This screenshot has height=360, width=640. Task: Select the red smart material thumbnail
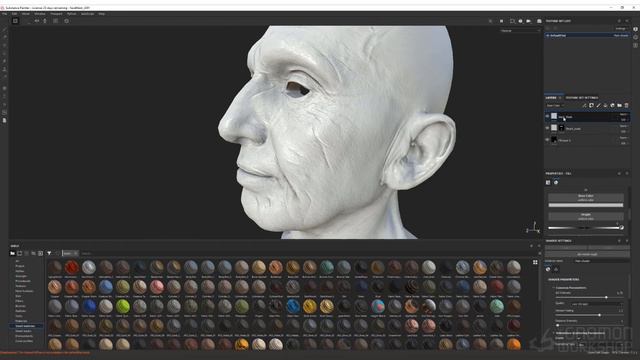pos(71,267)
